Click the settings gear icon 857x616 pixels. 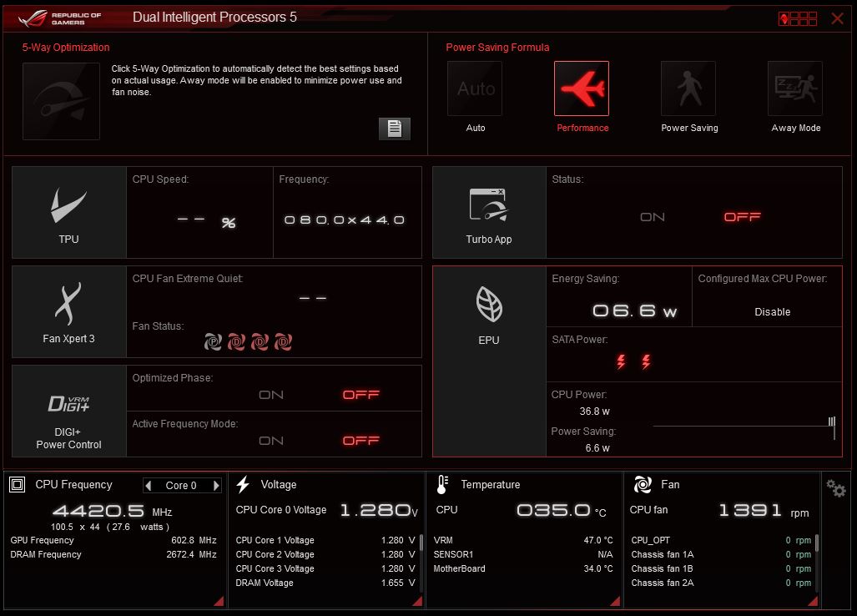[834, 487]
